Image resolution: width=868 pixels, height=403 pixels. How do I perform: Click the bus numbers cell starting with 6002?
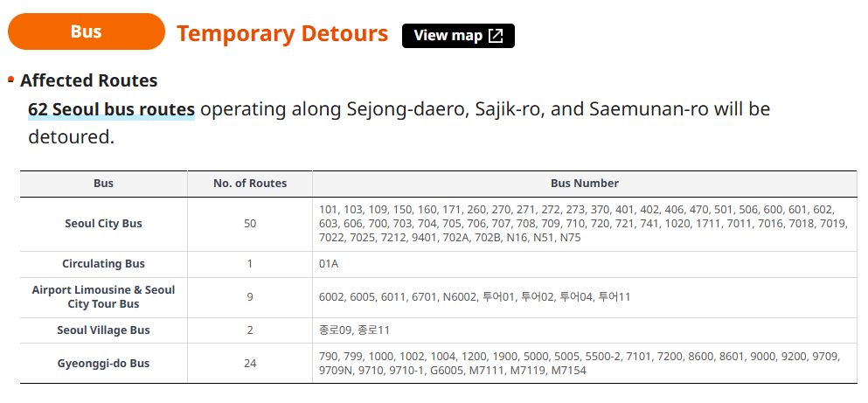[x=475, y=297]
